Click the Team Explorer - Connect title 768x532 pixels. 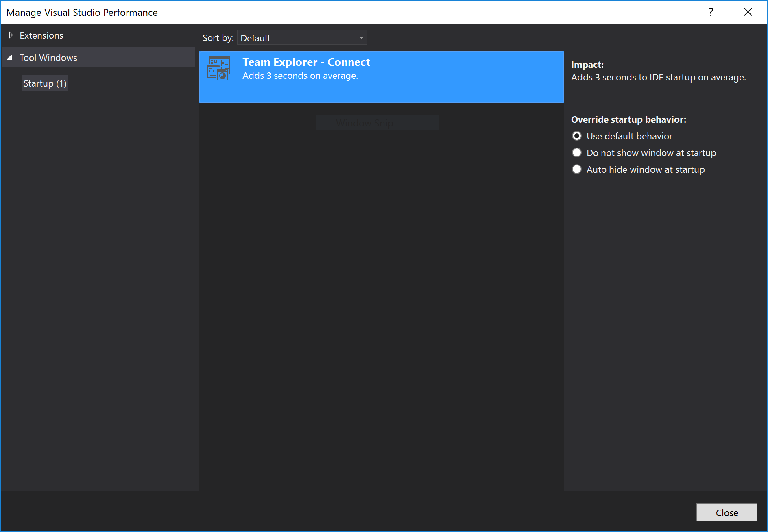click(306, 62)
